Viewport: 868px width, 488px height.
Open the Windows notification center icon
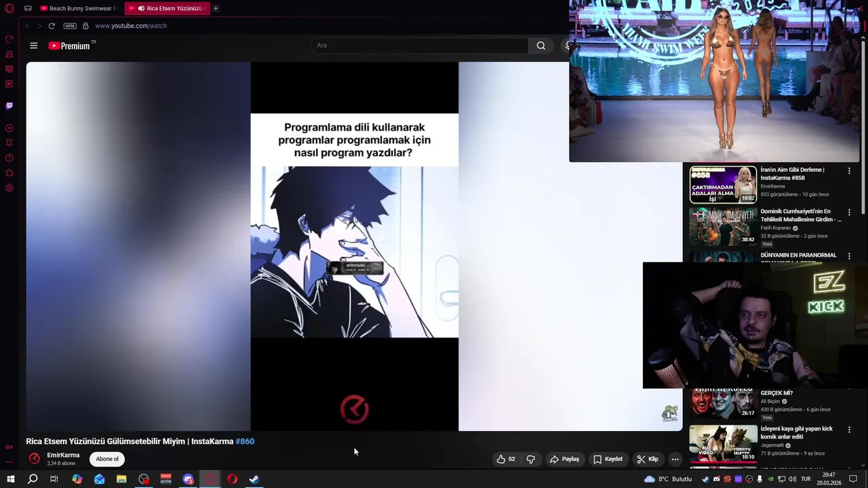[x=853, y=479]
